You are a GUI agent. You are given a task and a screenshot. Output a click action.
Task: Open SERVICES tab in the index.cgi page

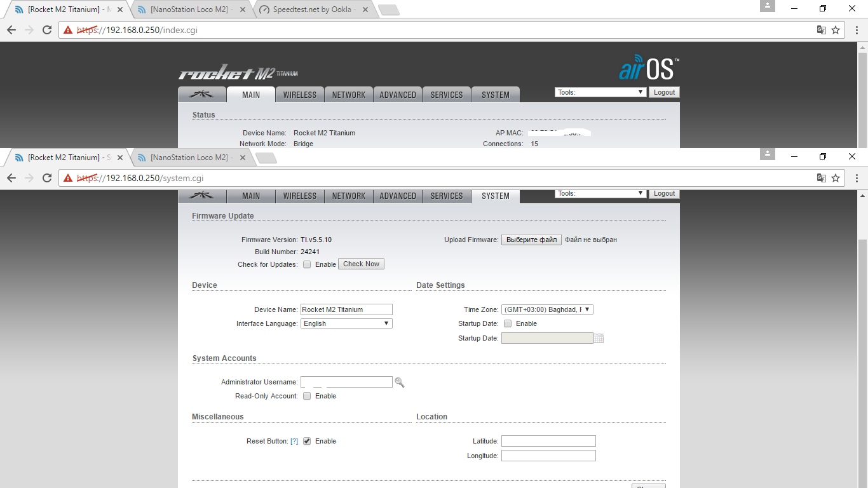click(x=447, y=95)
